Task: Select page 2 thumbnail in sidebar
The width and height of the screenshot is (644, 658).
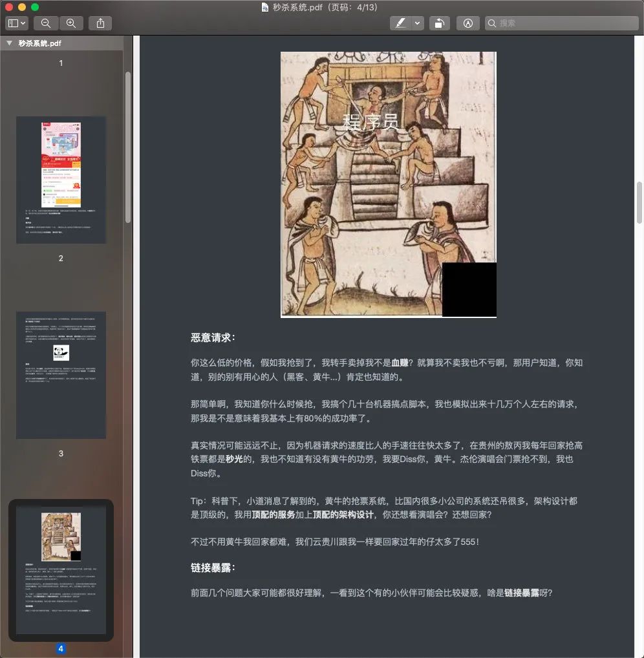Action: 61,180
